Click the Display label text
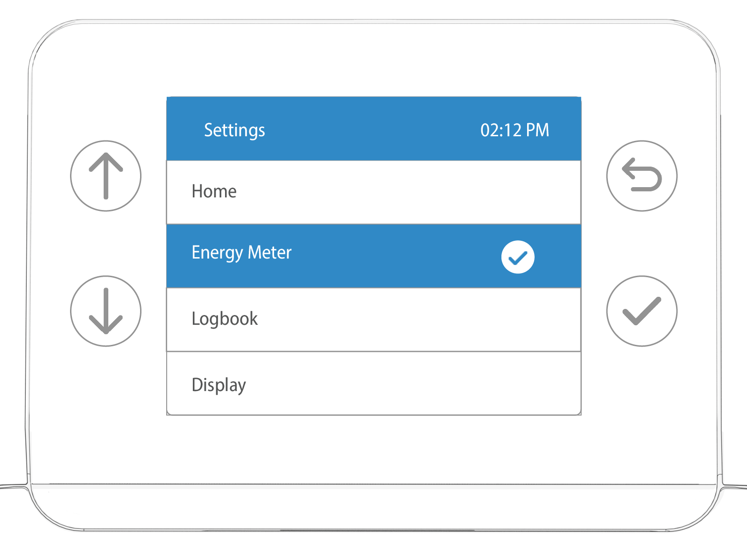 point(218,385)
